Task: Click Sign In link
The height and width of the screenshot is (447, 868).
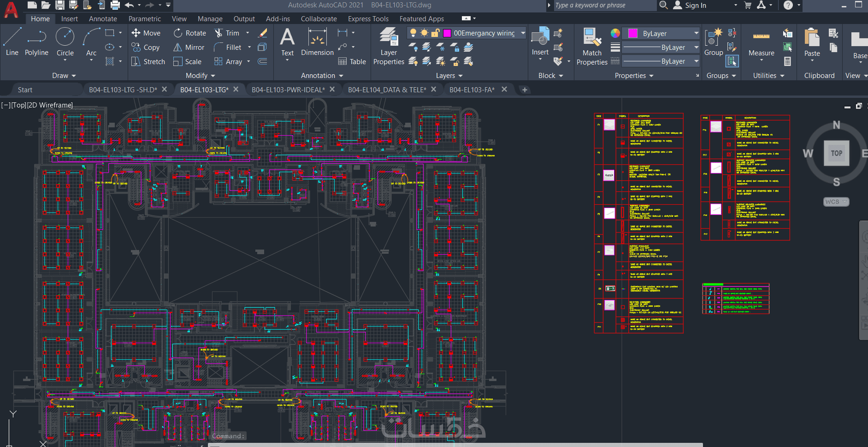Action: click(696, 6)
